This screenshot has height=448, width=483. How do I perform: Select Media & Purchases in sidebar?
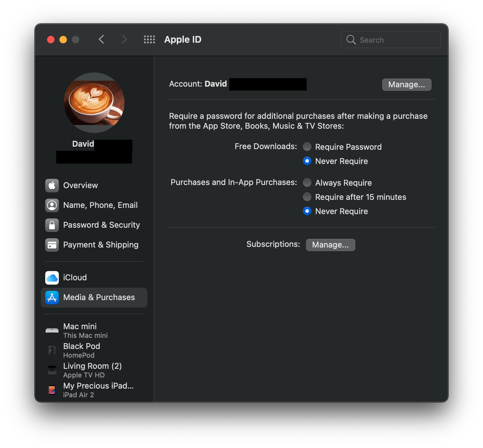click(94, 297)
